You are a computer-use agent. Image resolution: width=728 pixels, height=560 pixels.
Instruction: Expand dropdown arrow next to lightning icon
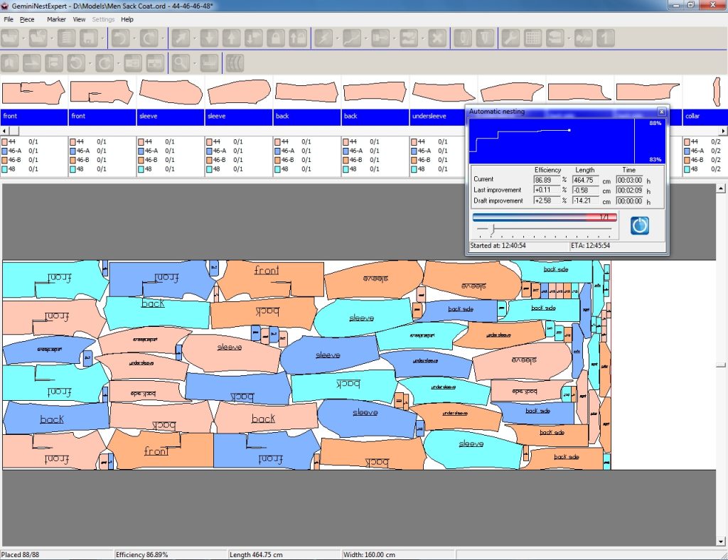tap(336, 38)
